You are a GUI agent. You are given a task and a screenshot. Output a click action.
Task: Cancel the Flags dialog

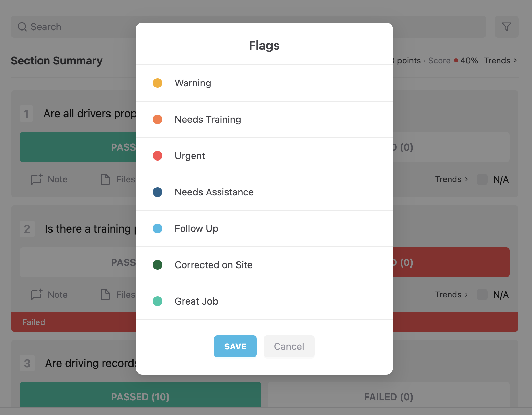[289, 346]
